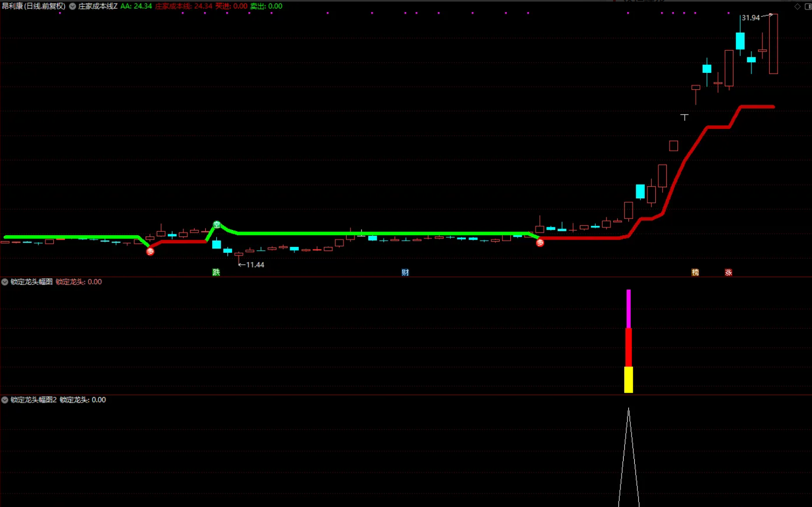Collapse the 锁定龙头幅图 indicator panel arrow
The height and width of the screenshot is (507, 812).
[5, 282]
